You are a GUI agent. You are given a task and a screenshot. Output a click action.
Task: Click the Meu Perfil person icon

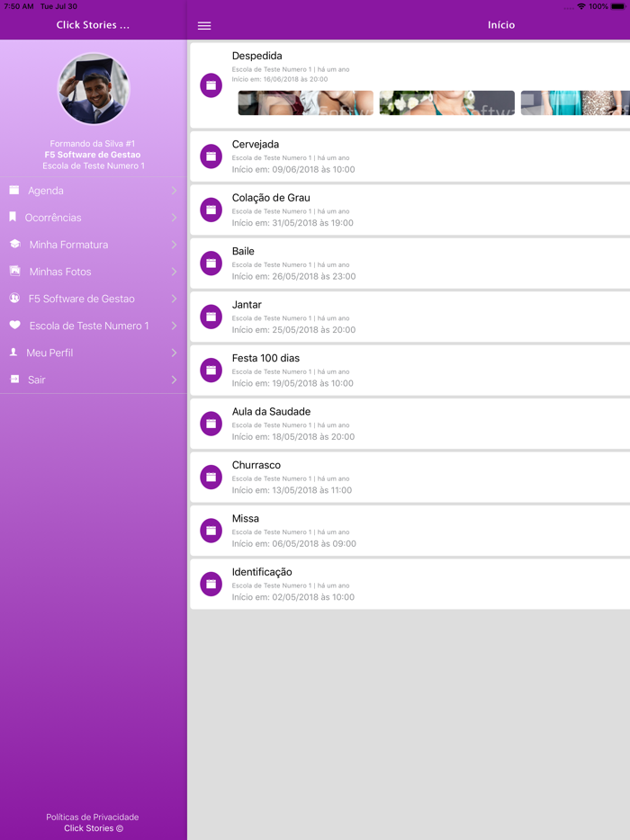click(x=13, y=352)
